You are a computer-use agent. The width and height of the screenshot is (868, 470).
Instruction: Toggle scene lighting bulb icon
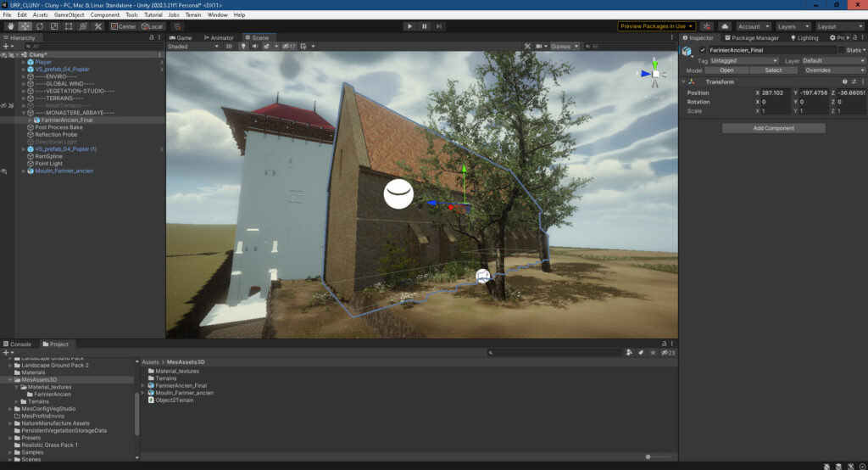click(243, 47)
